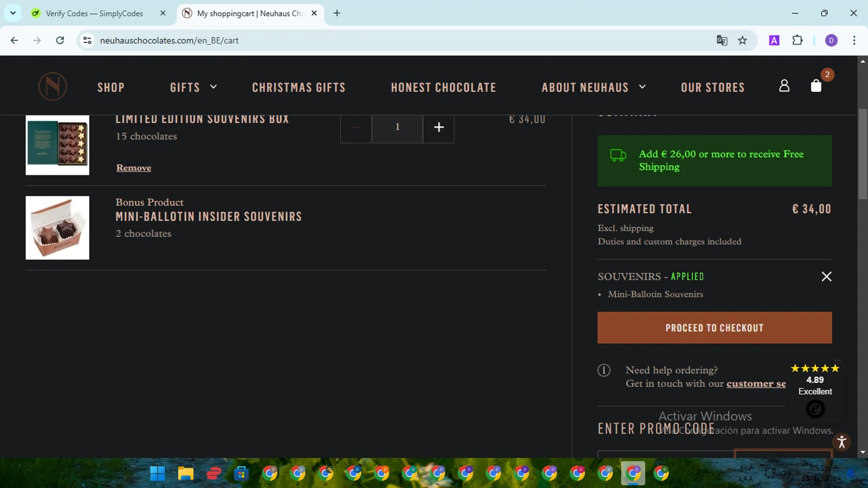868x488 pixels.
Task: Open OUR STORES page
Action: [713, 87]
